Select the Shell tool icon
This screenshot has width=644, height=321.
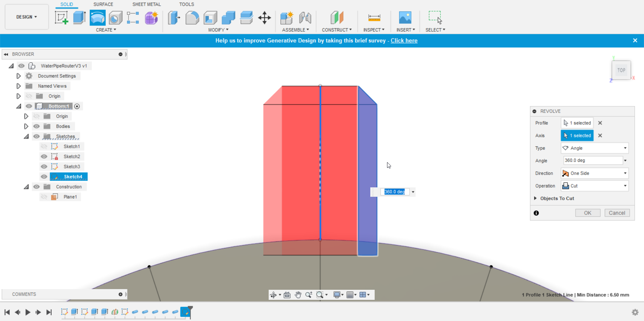[210, 18]
